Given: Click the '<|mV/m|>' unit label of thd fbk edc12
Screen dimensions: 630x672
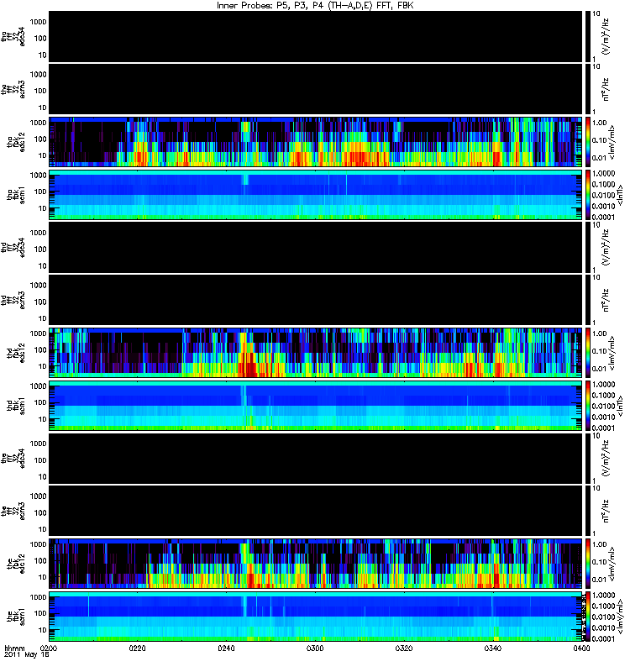Looking at the screenshot, I should click(x=612, y=353).
